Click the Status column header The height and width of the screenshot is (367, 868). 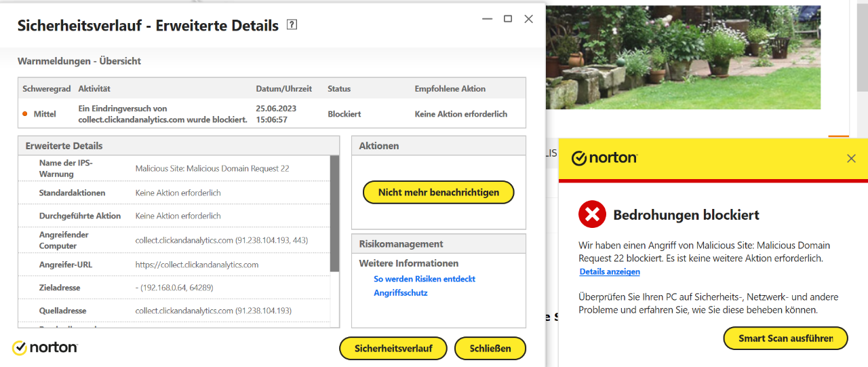point(339,89)
